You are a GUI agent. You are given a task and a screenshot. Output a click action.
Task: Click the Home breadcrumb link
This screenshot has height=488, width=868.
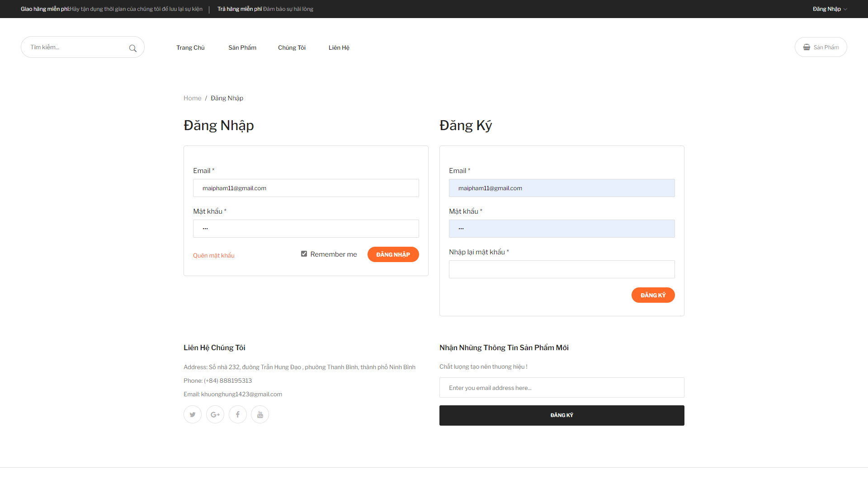click(x=192, y=98)
